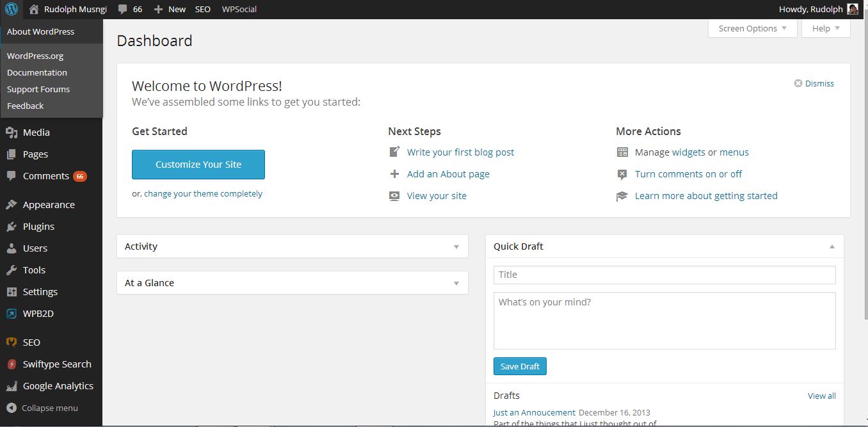Open the widgets link
The image size is (868, 427).
click(689, 152)
